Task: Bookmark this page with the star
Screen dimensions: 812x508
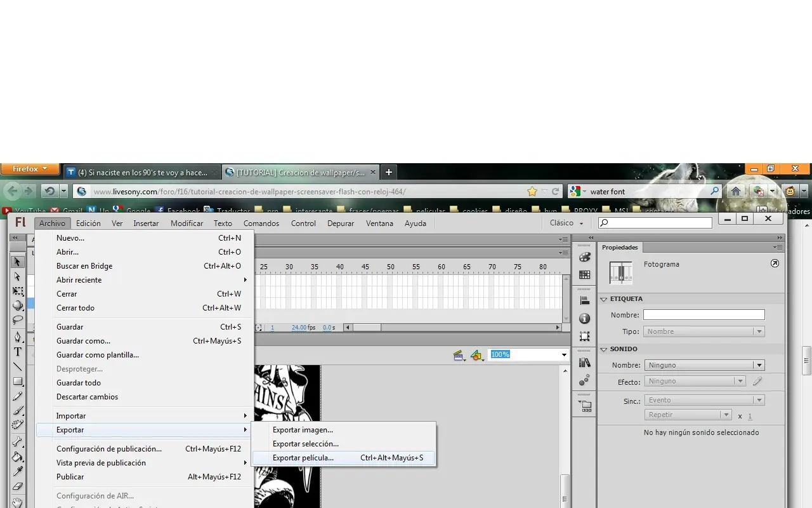Action: tap(532, 191)
